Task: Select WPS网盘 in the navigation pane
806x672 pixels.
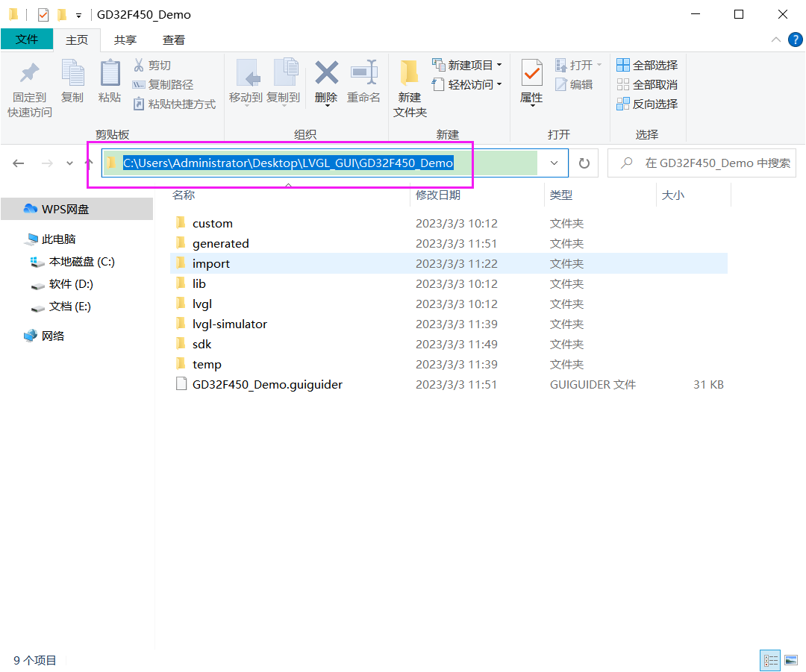Action: (x=77, y=209)
